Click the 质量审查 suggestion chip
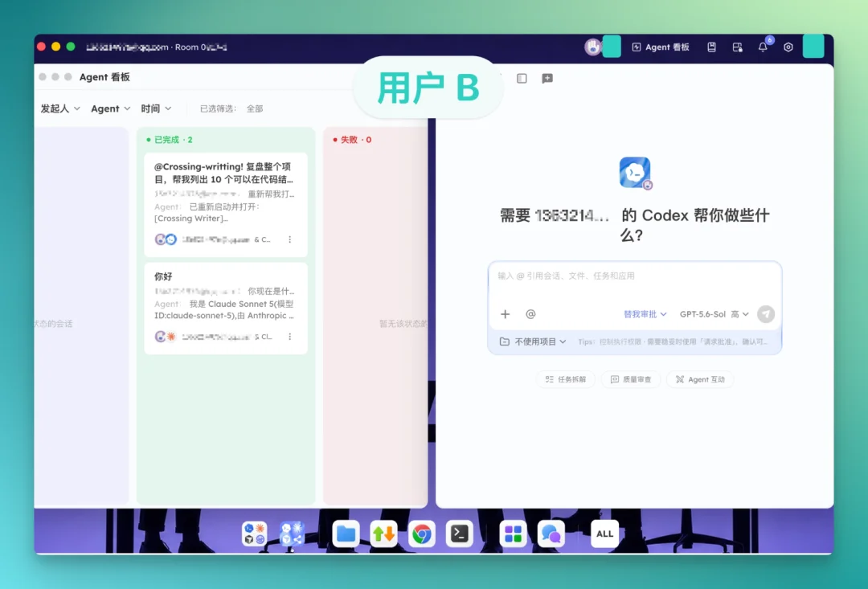Viewport: 868px width, 589px height. coord(631,379)
